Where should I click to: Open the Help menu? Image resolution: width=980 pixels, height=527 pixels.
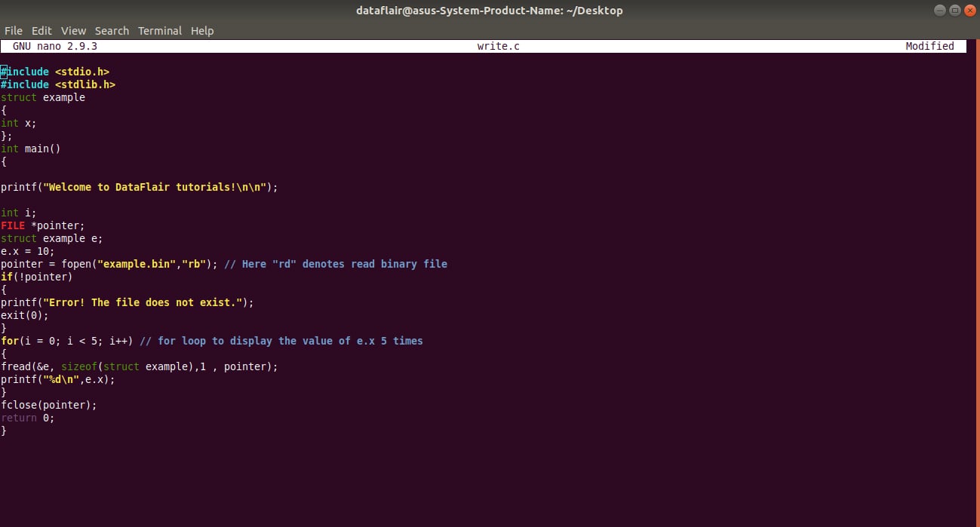(201, 30)
